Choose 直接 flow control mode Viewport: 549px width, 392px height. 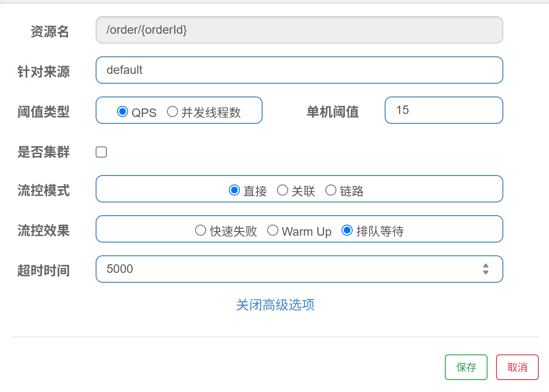[234, 190]
